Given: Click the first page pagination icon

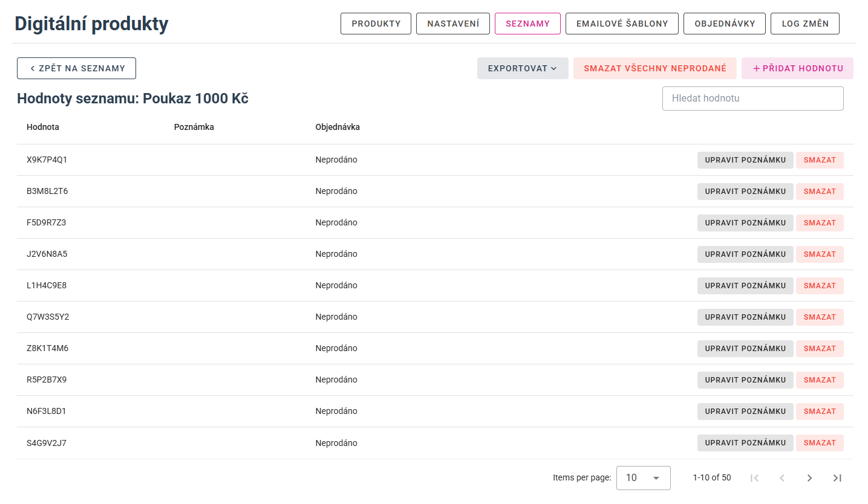Looking at the screenshot, I should tap(754, 478).
